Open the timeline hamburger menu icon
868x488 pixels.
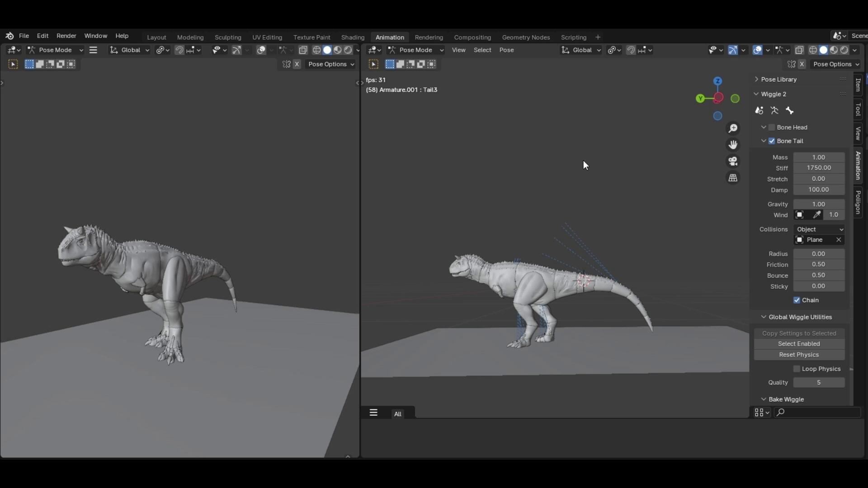[x=373, y=413]
